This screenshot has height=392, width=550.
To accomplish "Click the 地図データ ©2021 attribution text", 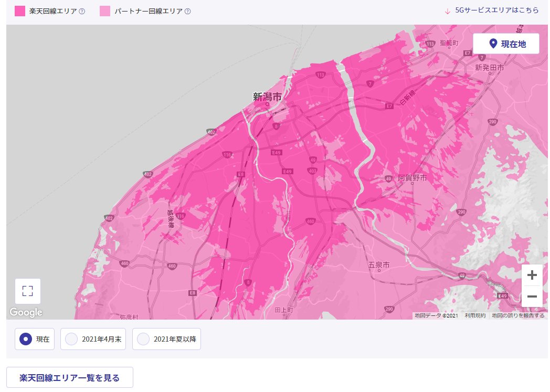I will 436,315.
